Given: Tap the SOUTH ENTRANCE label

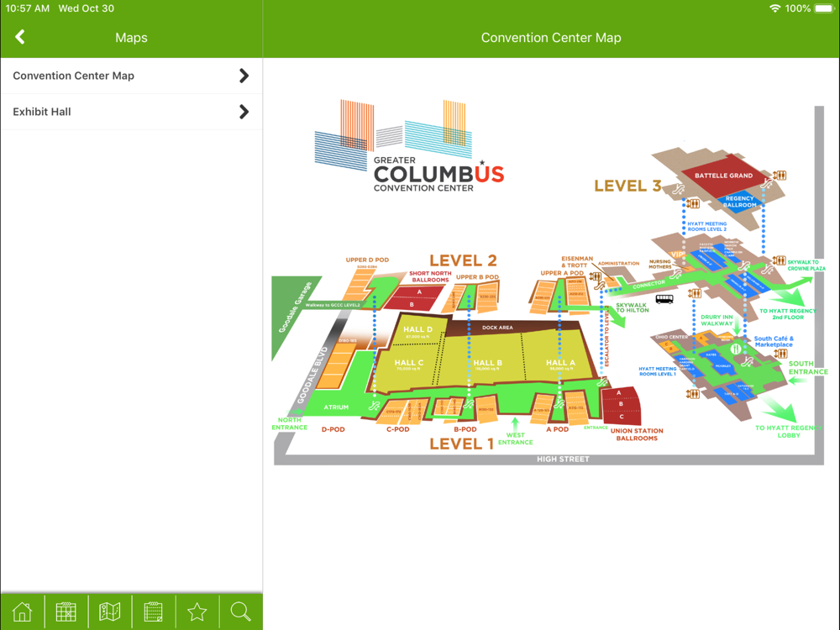Looking at the screenshot, I should (x=808, y=368).
